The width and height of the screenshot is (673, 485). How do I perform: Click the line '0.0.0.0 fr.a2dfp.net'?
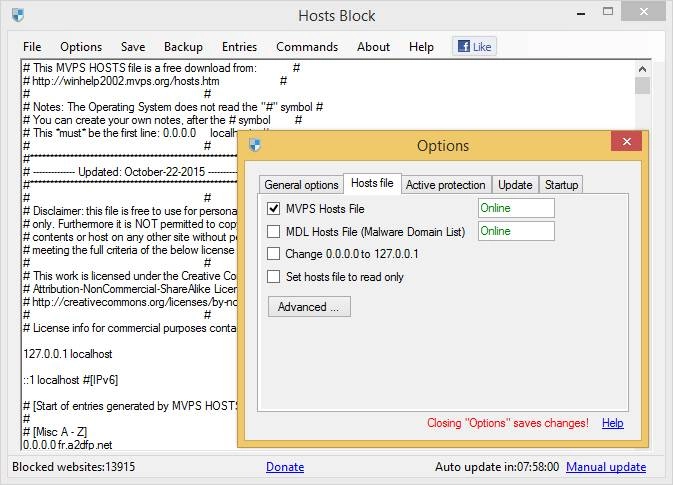tap(67, 445)
